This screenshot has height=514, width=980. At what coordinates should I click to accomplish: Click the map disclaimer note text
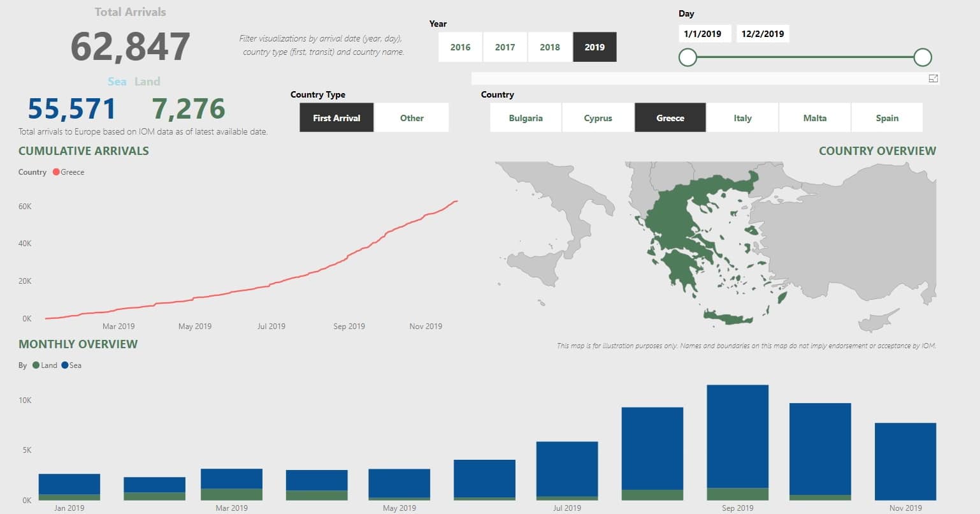coord(746,346)
